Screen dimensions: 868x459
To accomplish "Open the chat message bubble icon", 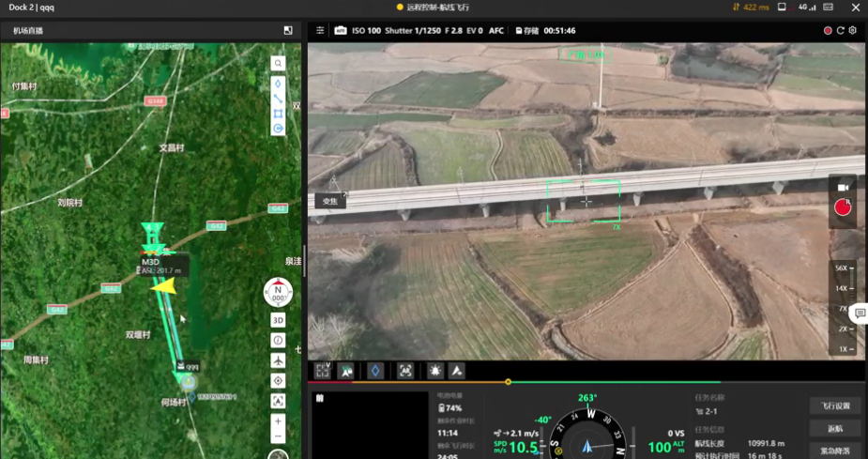I will tap(860, 314).
